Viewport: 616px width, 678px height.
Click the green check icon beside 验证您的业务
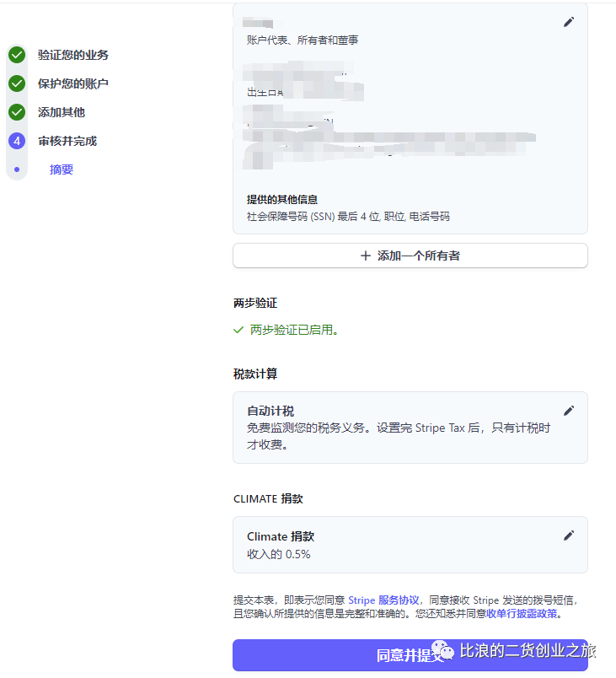pyautogui.click(x=17, y=55)
